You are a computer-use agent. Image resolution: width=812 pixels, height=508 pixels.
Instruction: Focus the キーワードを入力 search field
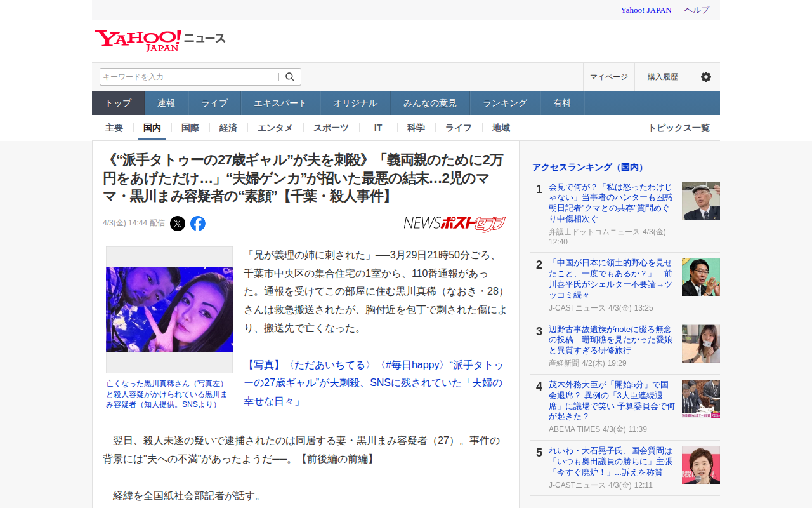point(189,77)
